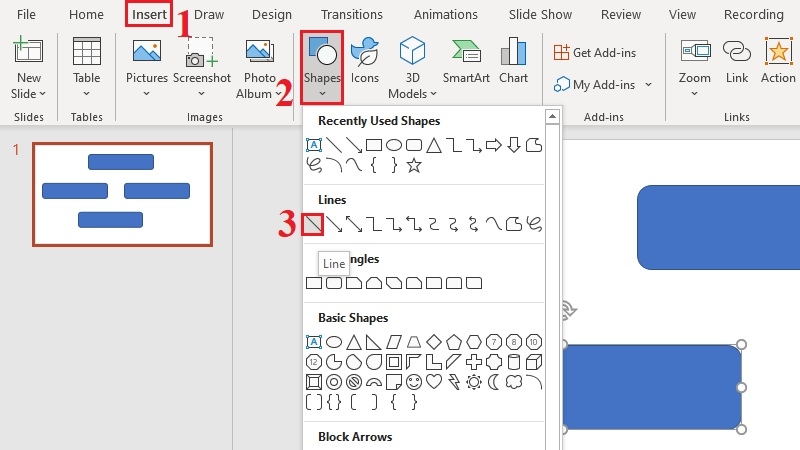Open the Draw tab

(x=209, y=14)
